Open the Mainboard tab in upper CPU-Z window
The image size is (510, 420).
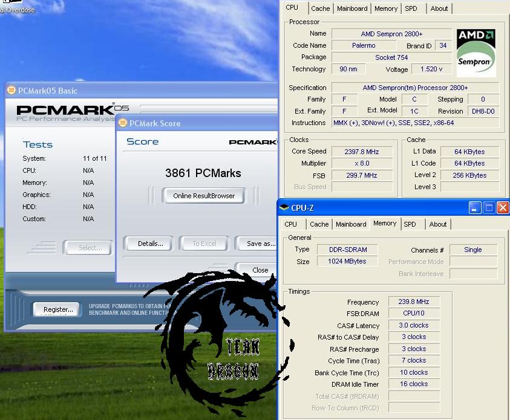point(352,9)
